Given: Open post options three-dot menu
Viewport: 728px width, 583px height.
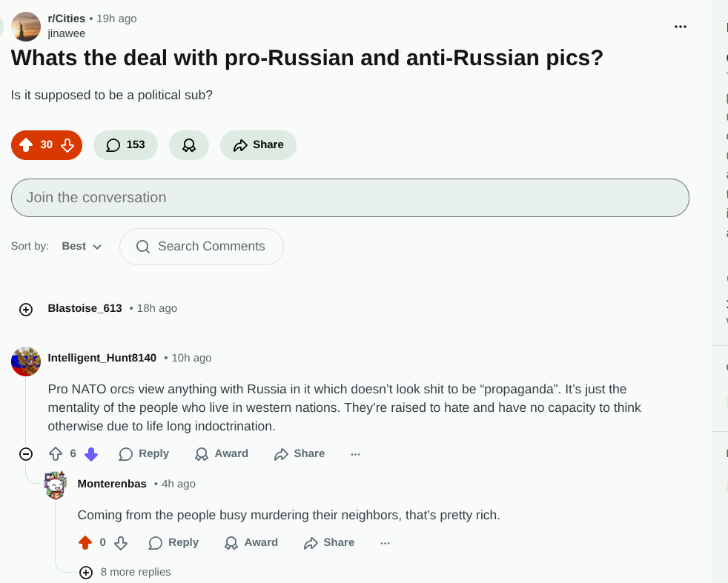Looking at the screenshot, I should (x=681, y=27).
